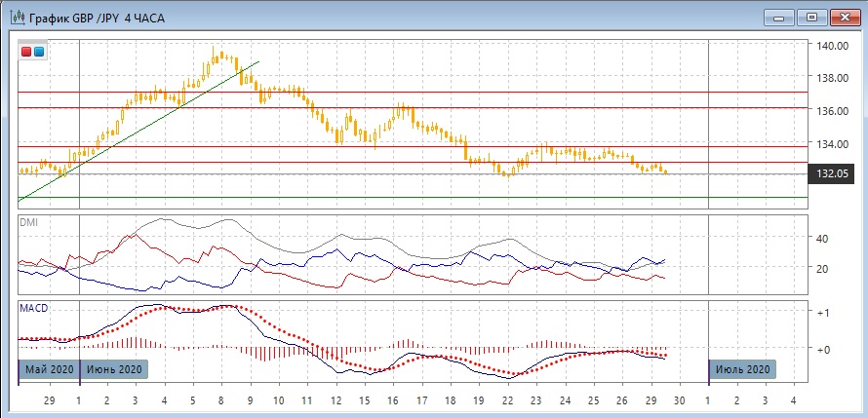Maximize the GBP/JPY chart window
This screenshot has height=418, width=868.
(811, 16)
